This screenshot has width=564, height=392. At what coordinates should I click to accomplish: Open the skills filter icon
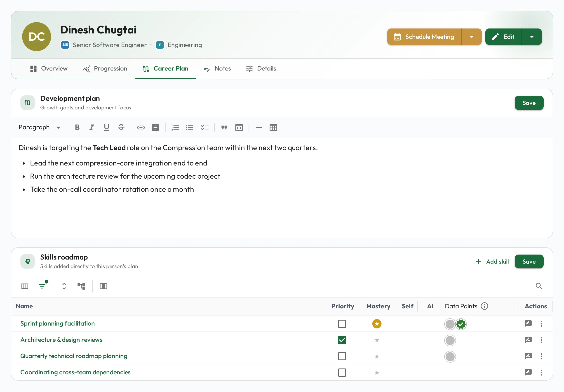(42, 286)
